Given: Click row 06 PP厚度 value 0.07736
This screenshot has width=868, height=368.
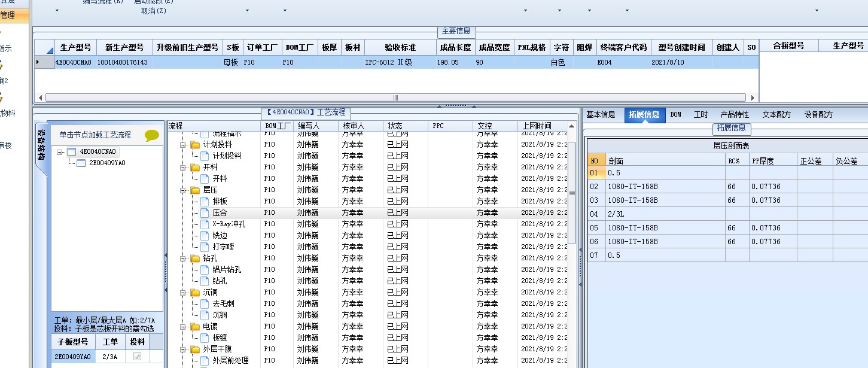Looking at the screenshot, I should [773, 242].
